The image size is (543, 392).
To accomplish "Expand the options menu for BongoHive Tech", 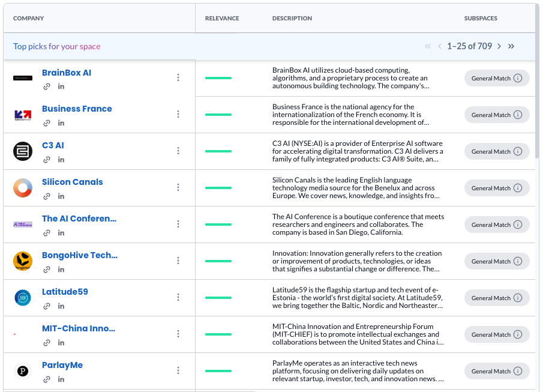I will pos(178,261).
